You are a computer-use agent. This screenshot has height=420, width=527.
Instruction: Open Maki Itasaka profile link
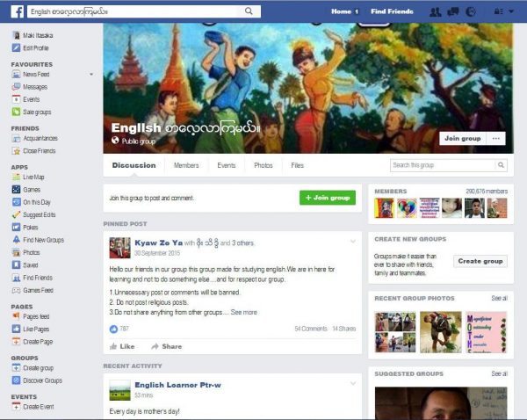point(32,35)
